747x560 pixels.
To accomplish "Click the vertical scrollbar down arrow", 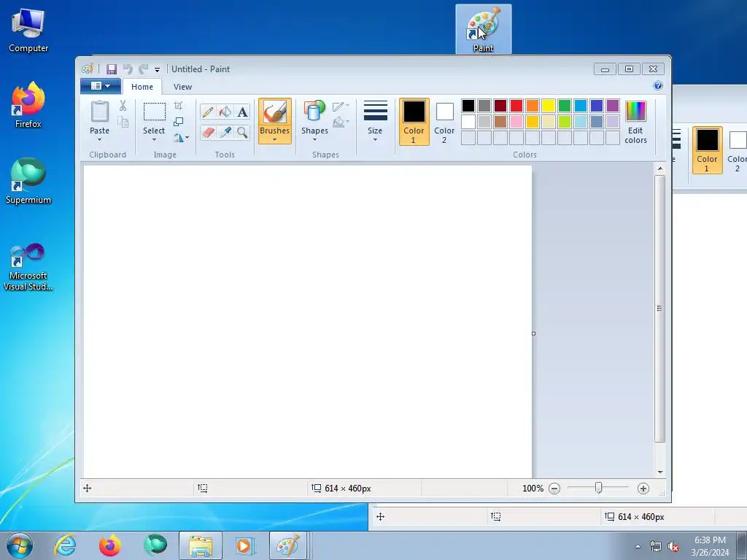I will (660, 472).
